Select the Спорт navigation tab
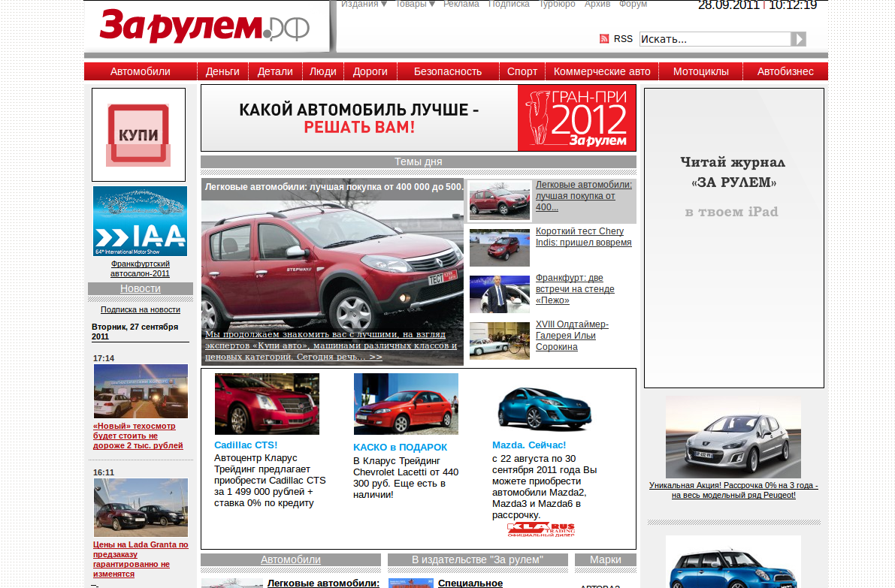The image size is (895, 588). pyautogui.click(x=522, y=71)
